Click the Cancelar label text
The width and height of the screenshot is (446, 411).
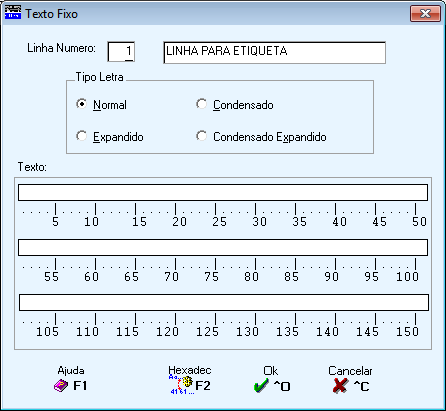point(350,371)
